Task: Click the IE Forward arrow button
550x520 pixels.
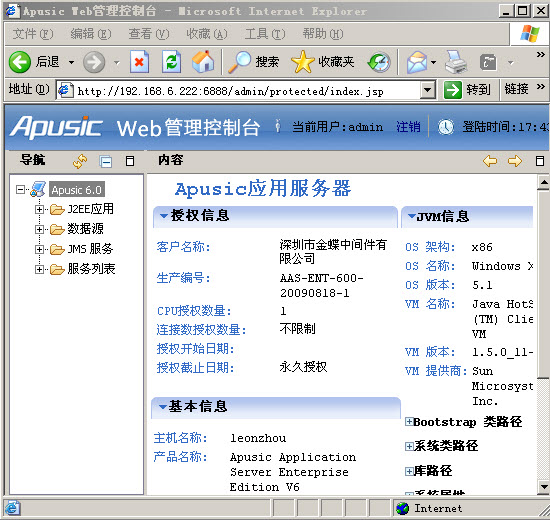Action: pos(94,62)
